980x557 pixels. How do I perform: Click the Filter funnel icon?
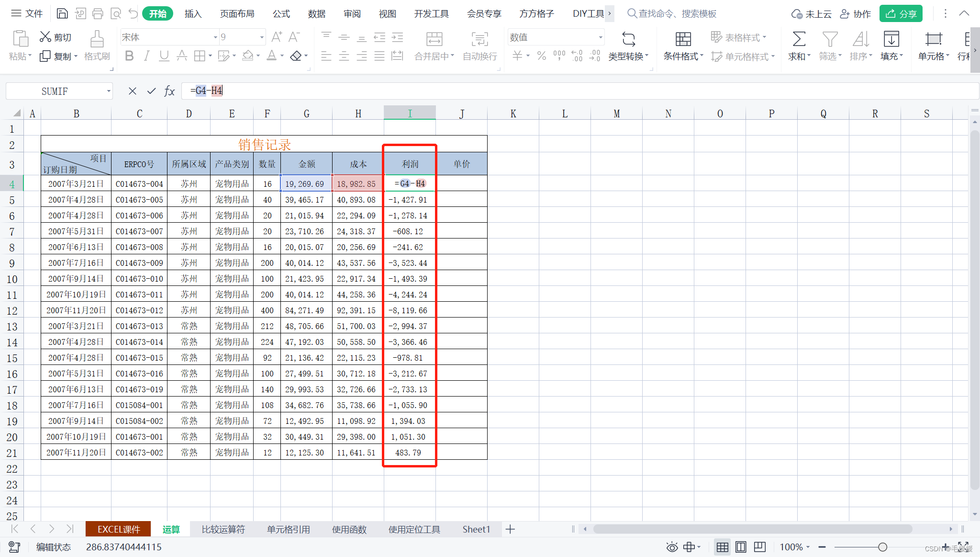830,39
